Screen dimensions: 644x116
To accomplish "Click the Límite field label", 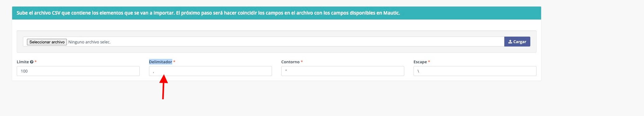I will pos(23,62).
